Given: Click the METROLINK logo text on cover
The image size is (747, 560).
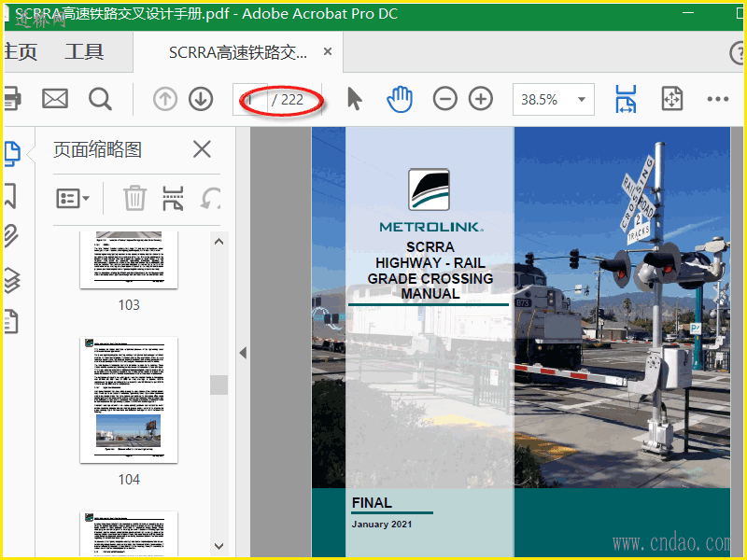Looking at the screenshot, I should tap(431, 227).
